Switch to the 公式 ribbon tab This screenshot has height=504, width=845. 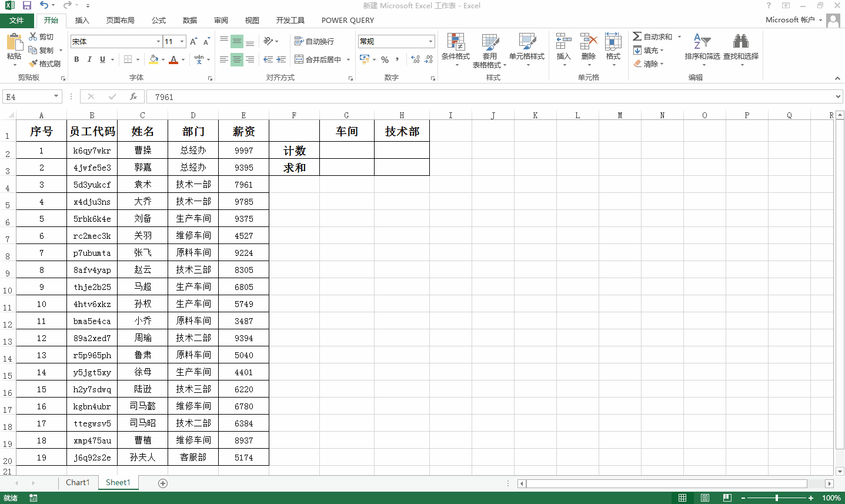[159, 20]
